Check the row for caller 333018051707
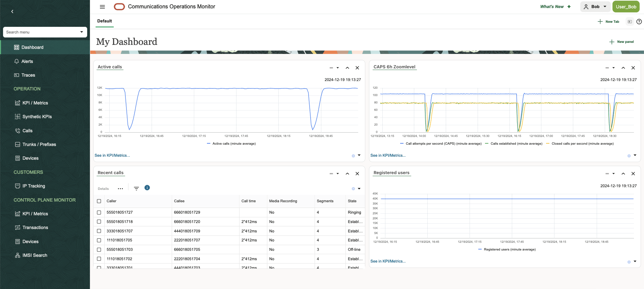This screenshot has width=644, height=289. [x=99, y=231]
